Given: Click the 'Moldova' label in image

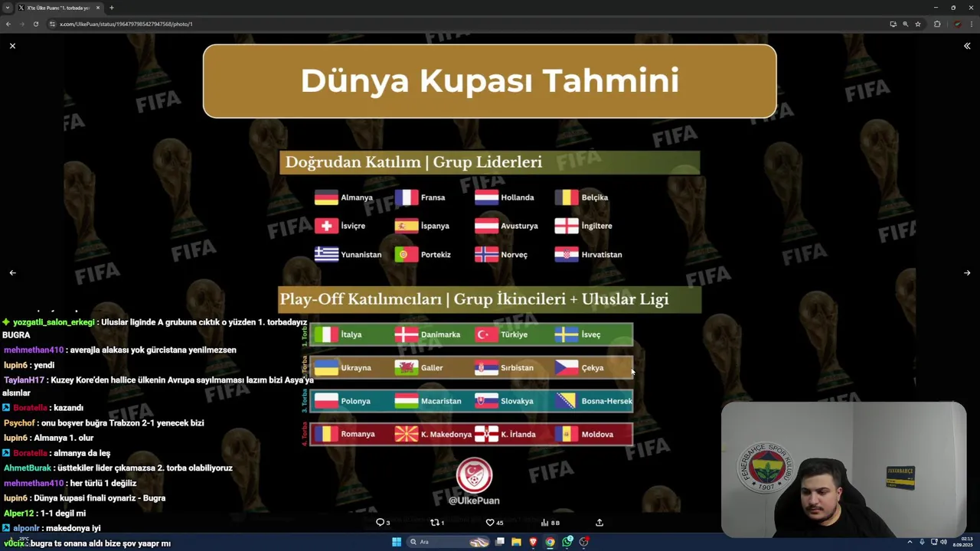Looking at the screenshot, I should 597,435.
